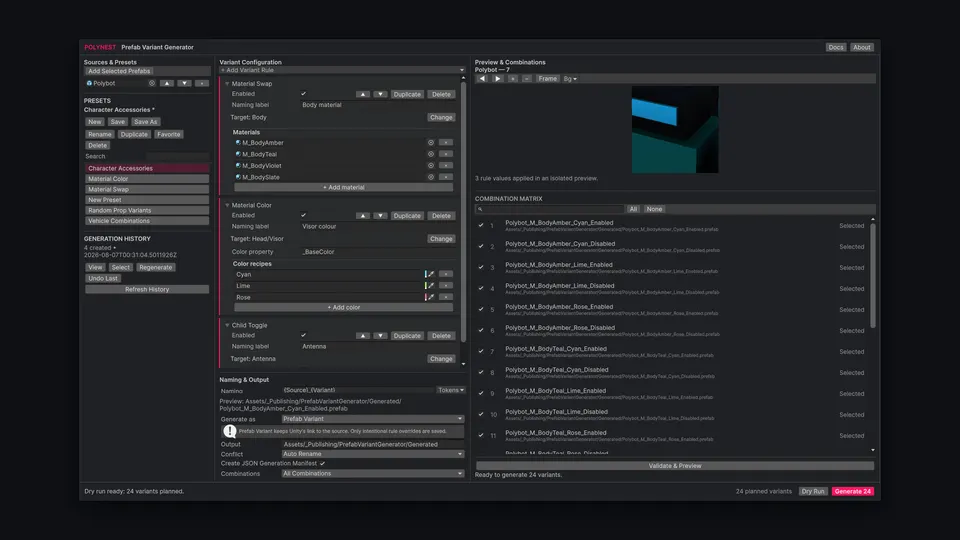Open the Add Variant Rule dropdown
The image size is (960, 540).
(342, 70)
